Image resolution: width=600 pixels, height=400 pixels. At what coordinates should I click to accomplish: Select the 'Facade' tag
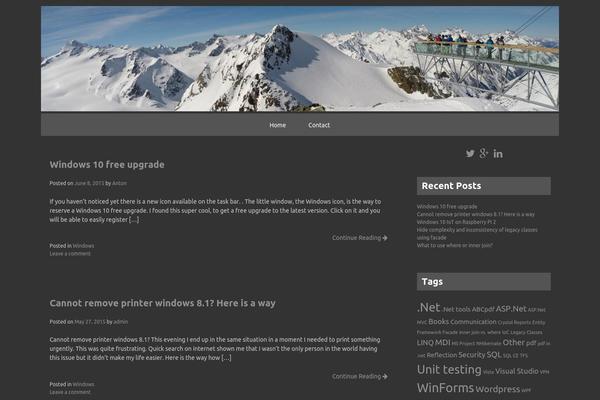[x=450, y=332]
